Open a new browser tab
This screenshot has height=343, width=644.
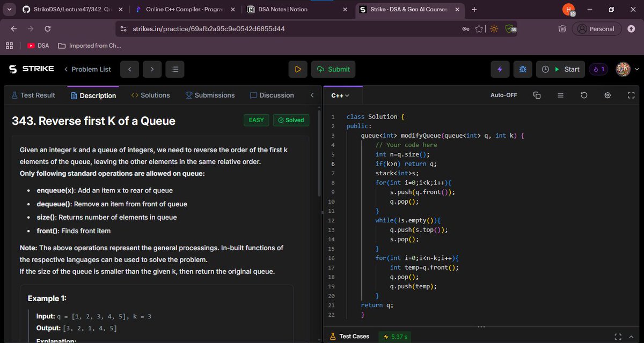click(474, 9)
